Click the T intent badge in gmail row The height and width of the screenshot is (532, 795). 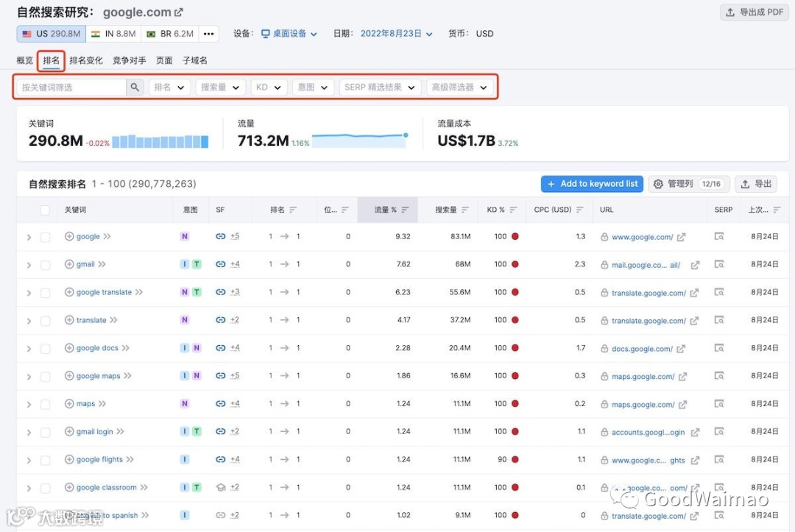197,264
